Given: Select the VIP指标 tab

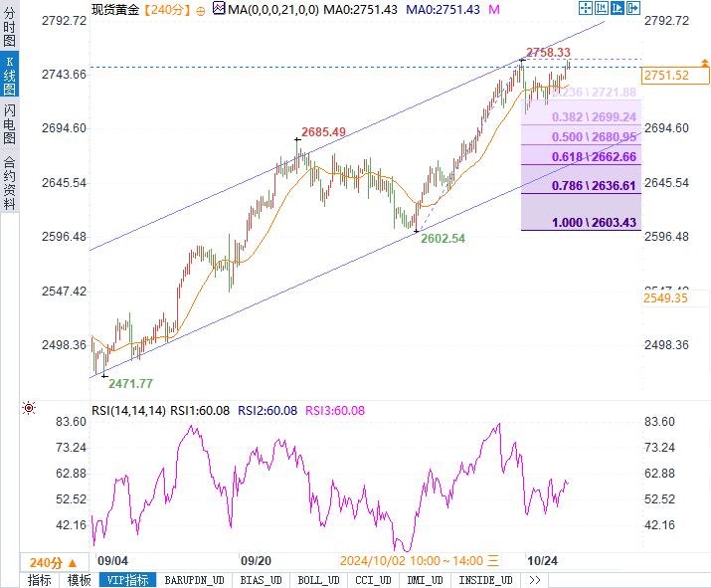Looking at the screenshot, I should 126,579.
